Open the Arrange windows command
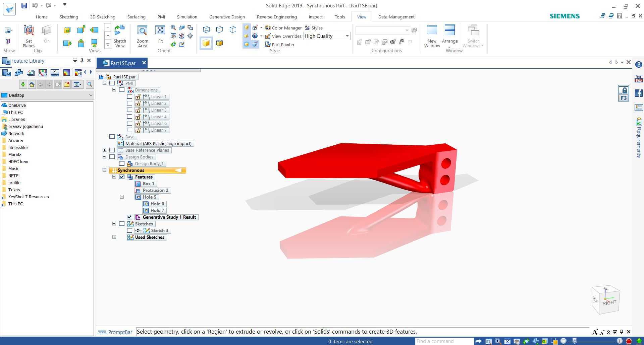The image size is (644, 345). click(x=450, y=34)
